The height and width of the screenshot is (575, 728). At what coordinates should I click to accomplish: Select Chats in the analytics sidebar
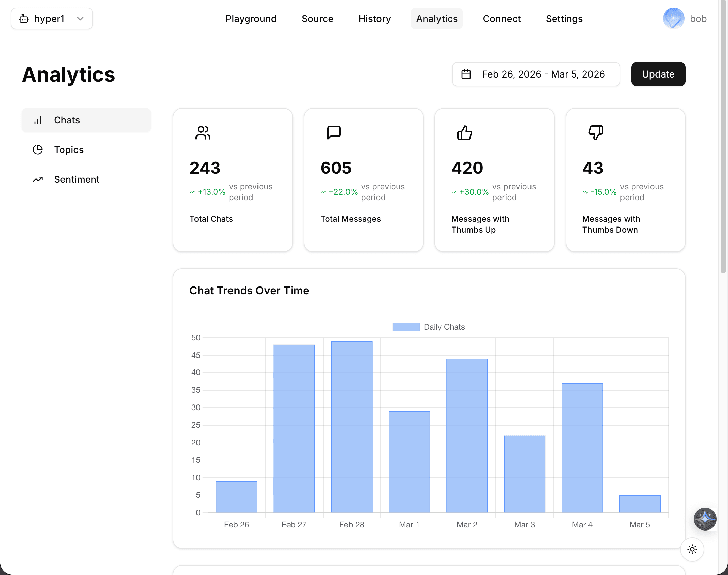coord(86,120)
